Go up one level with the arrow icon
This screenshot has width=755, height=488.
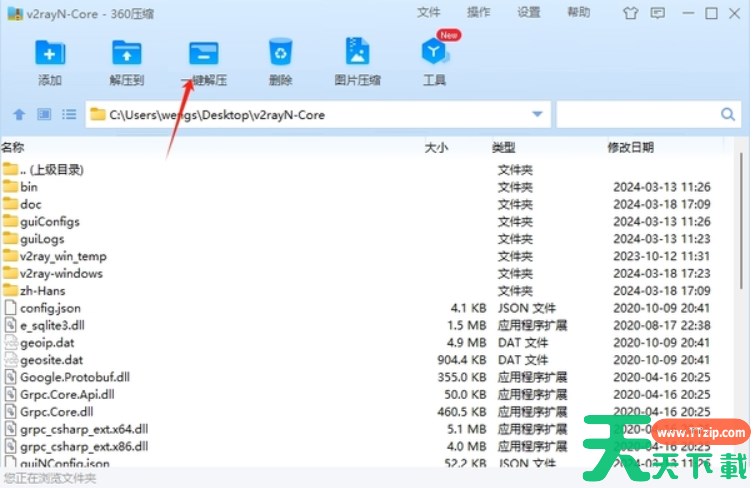pyautogui.click(x=18, y=115)
